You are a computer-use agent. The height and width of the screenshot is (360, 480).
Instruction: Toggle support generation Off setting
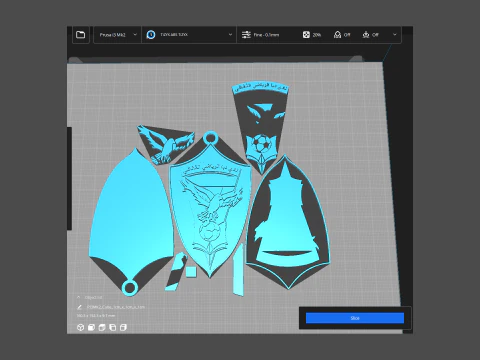click(342, 35)
